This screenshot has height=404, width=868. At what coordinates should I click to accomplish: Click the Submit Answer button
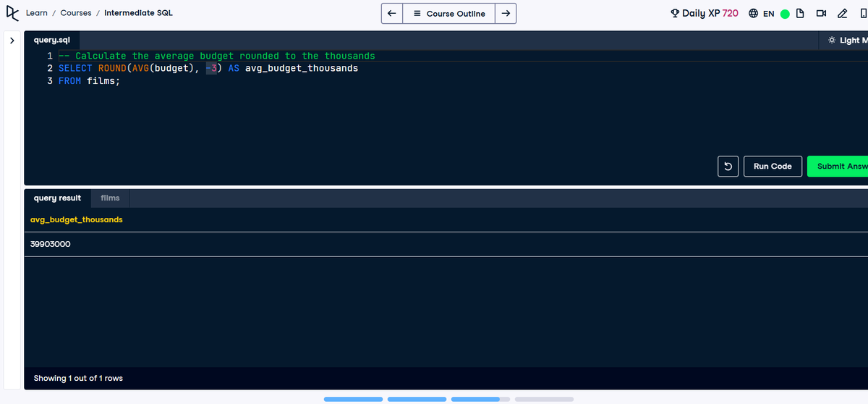pyautogui.click(x=838, y=167)
